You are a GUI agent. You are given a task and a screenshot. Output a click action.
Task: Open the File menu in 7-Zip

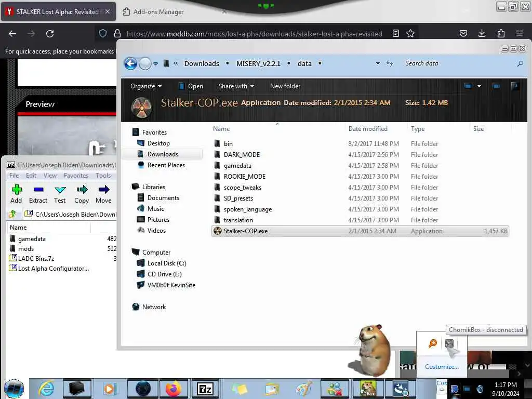14,176
